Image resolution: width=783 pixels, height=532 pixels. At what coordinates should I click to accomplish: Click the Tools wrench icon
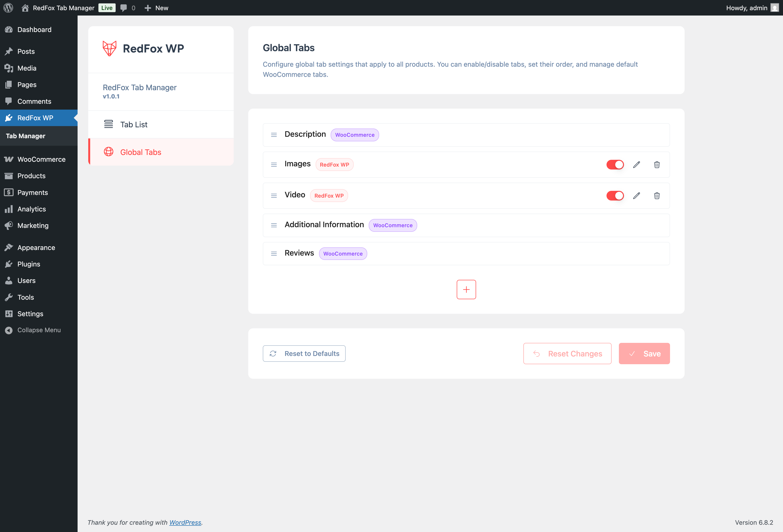(9, 297)
